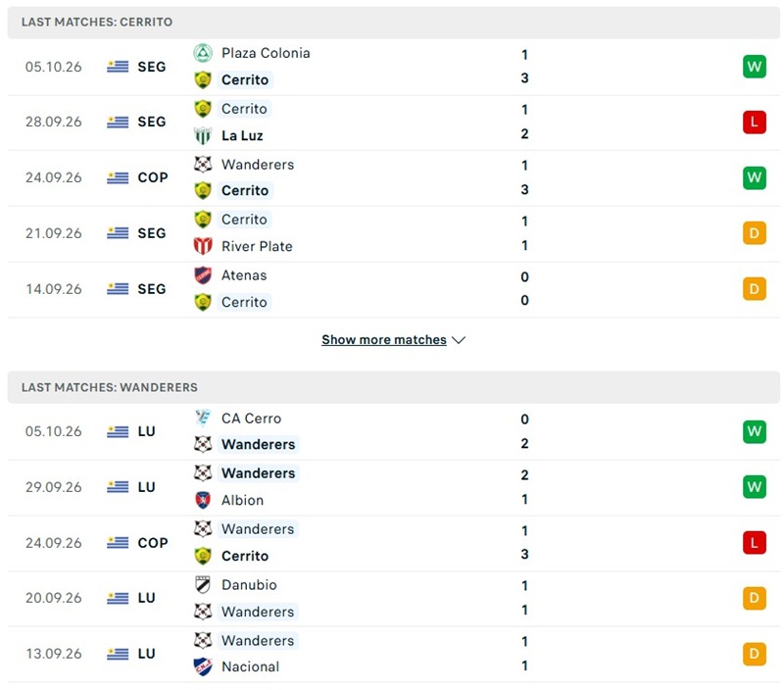Viewport: 784px width, 690px height.
Task: Click the River Plate team crest
Action: pyautogui.click(x=203, y=246)
